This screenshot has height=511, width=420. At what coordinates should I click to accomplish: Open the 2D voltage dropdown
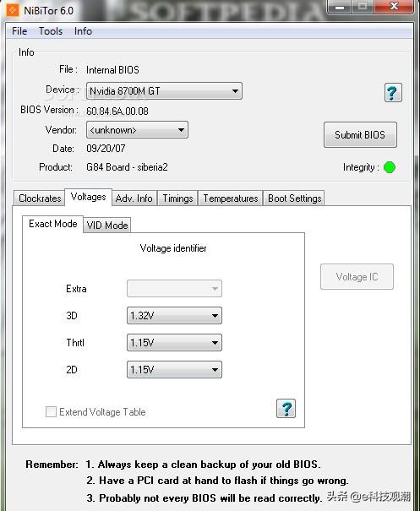tap(174, 370)
